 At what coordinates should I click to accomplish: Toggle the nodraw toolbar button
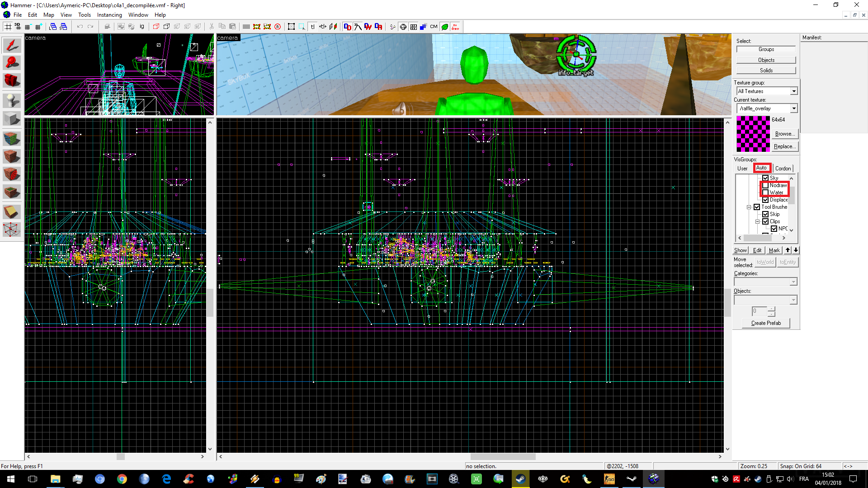click(455, 27)
